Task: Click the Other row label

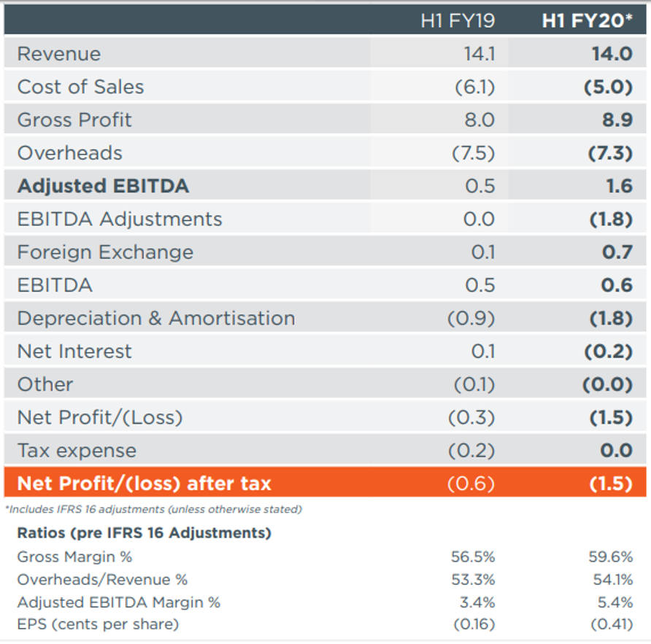Action: (x=45, y=384)
